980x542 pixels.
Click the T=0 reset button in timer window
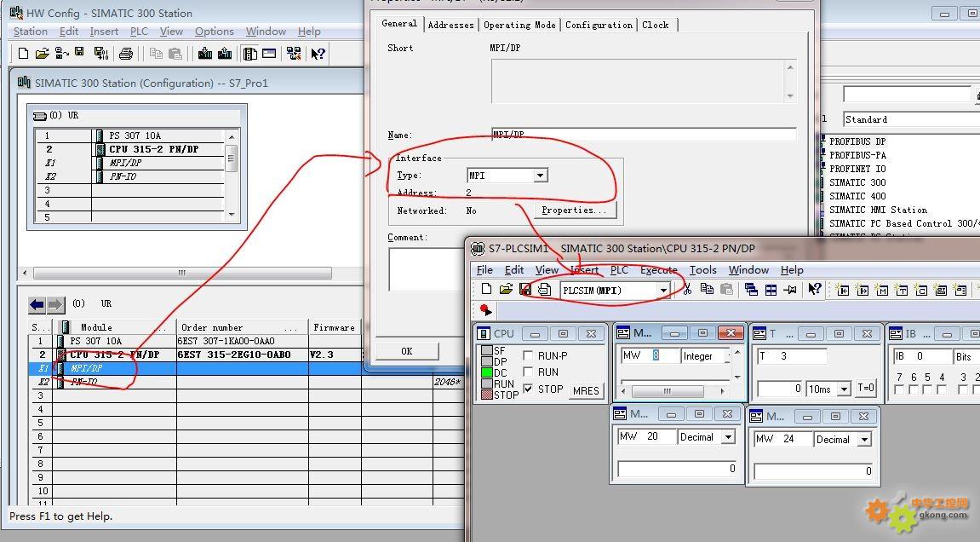click(866, 388)
